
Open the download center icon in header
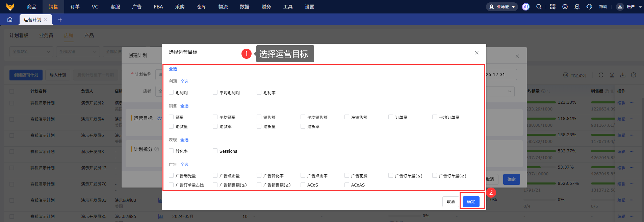point(565,7)
